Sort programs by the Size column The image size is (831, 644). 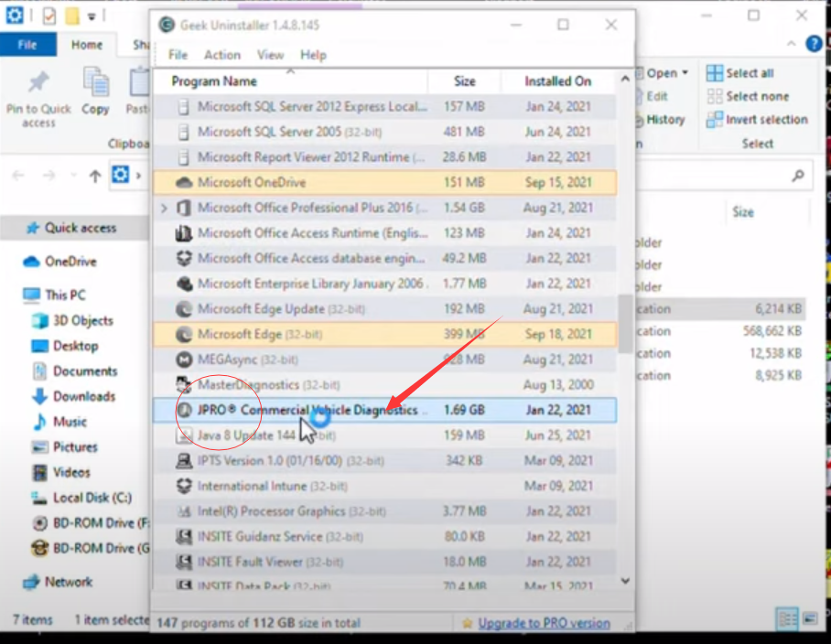464,81
